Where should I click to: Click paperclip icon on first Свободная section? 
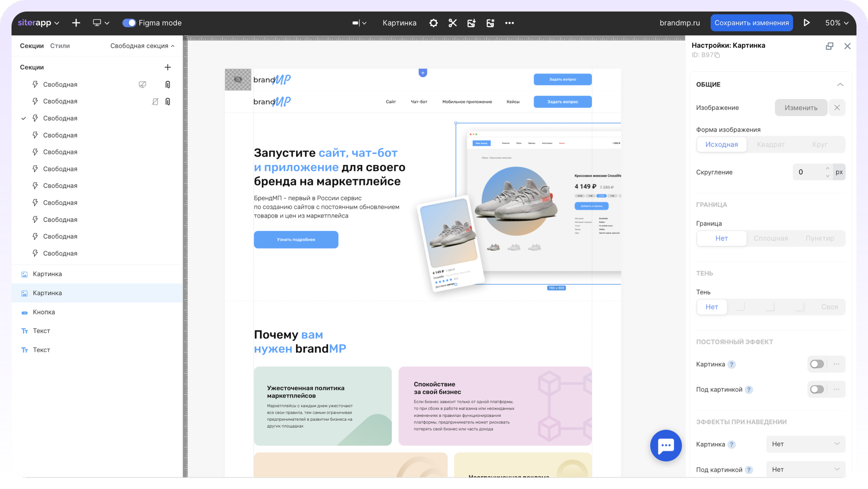167,85
